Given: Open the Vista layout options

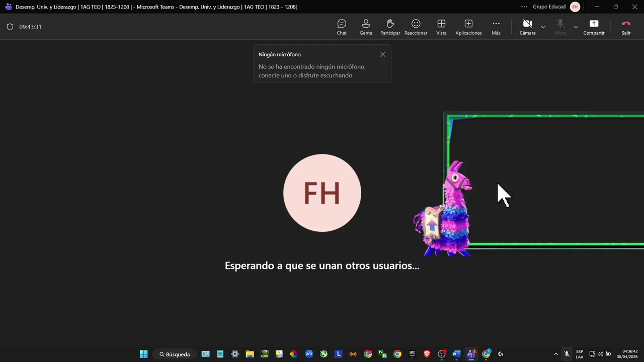Looking at the screenshot, I should coord(441,27).
